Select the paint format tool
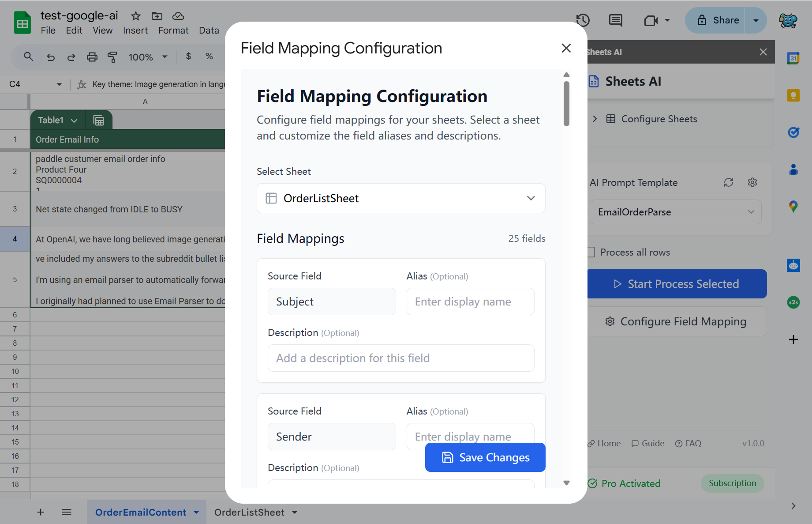Viewport: 812px width, 524px height. [x=113, y=57]
